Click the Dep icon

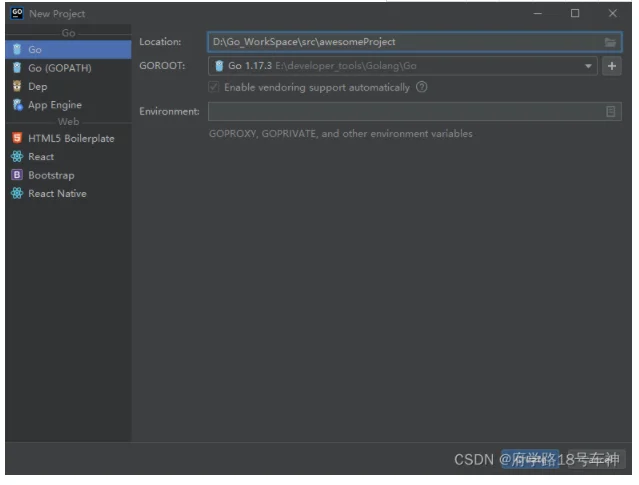click(17, 86)
